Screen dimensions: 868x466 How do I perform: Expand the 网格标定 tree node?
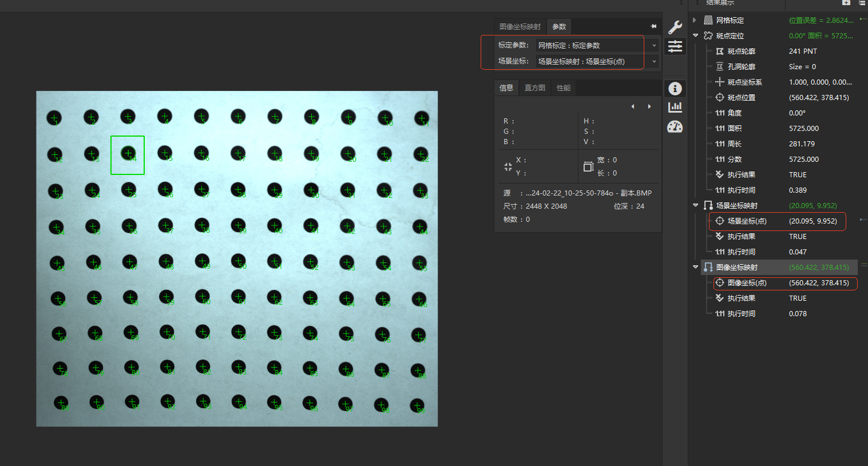click(x=695, y=20)
